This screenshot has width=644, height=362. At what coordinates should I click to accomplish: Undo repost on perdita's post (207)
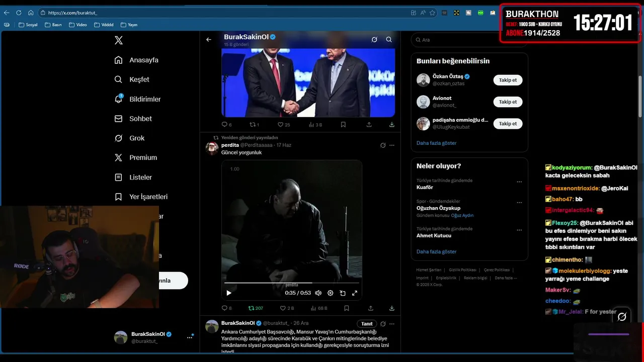coord(256,308)
